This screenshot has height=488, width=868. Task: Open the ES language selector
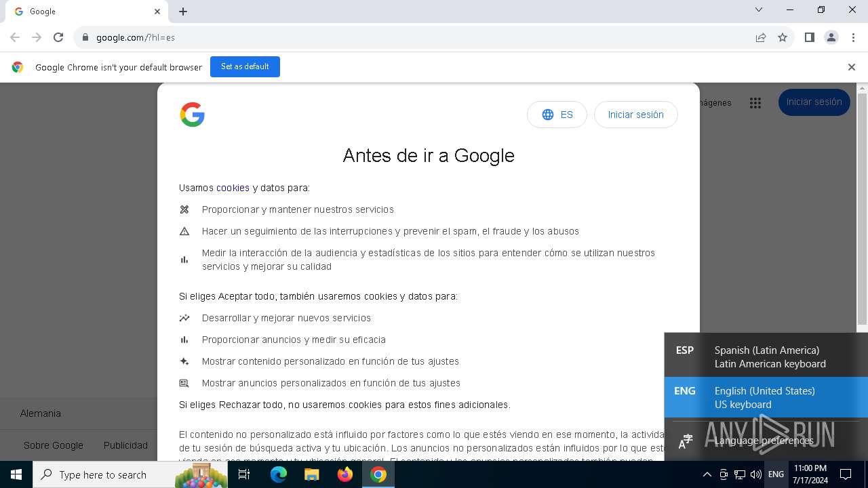click(557, 115)
